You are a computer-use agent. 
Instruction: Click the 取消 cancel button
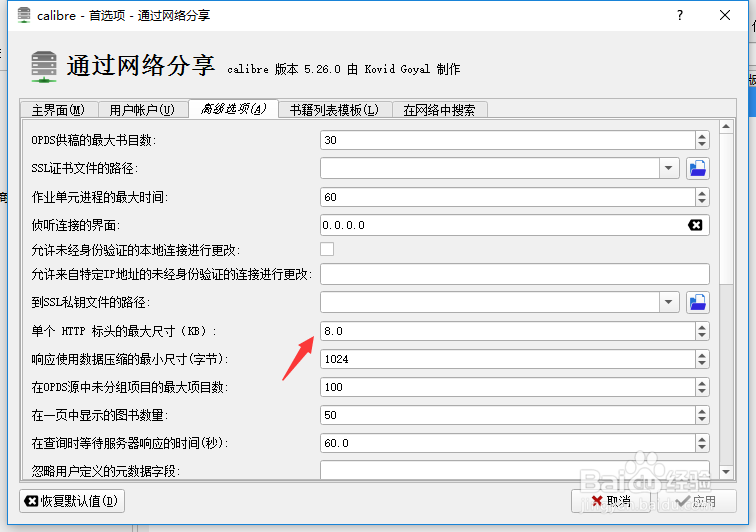click(611, 501)
